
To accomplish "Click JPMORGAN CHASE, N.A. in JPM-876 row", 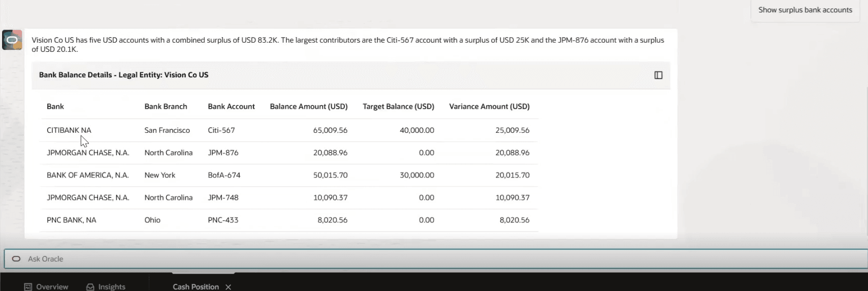I will (x=88, y=153).
